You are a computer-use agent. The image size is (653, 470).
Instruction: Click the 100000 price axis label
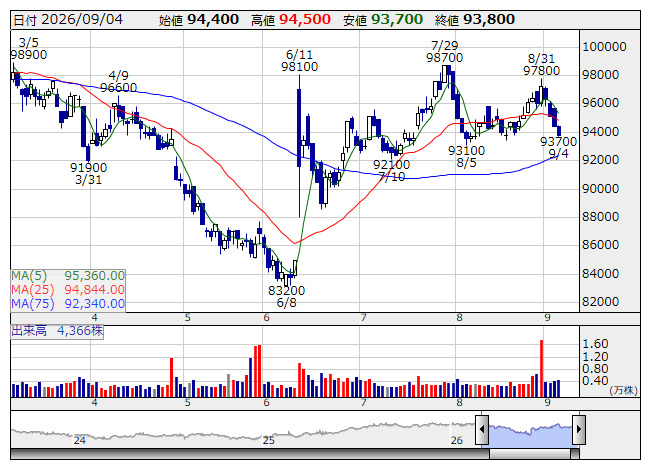coord(604,47)
